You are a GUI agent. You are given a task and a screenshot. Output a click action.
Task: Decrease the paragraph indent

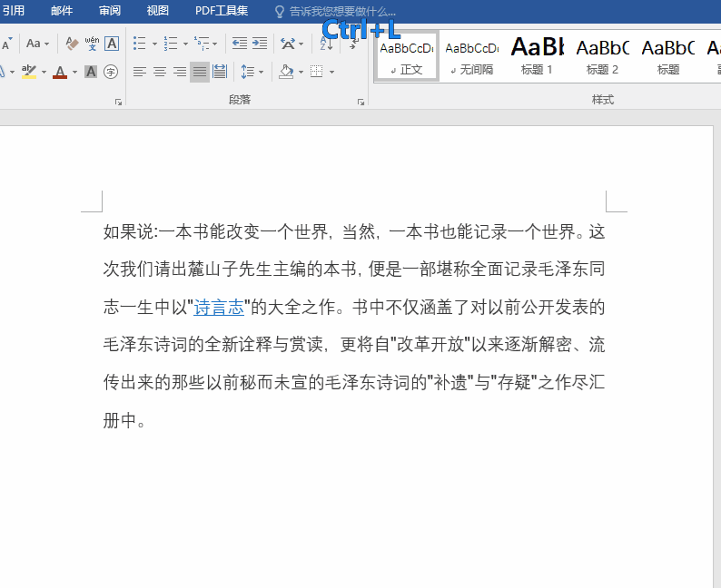240,43
